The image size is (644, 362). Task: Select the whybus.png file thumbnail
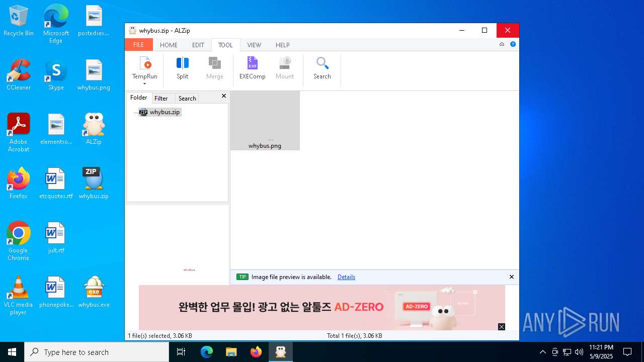tap(265, 121)
